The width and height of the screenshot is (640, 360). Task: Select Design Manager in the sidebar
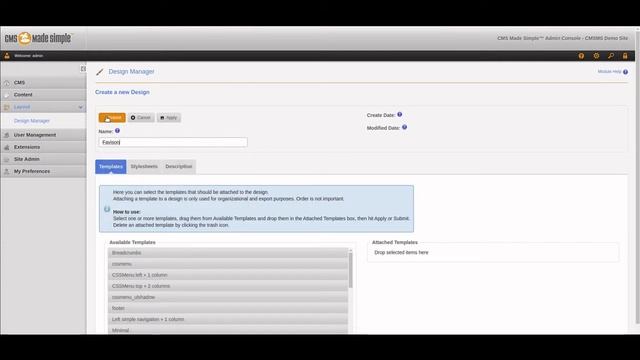(32, 121)
